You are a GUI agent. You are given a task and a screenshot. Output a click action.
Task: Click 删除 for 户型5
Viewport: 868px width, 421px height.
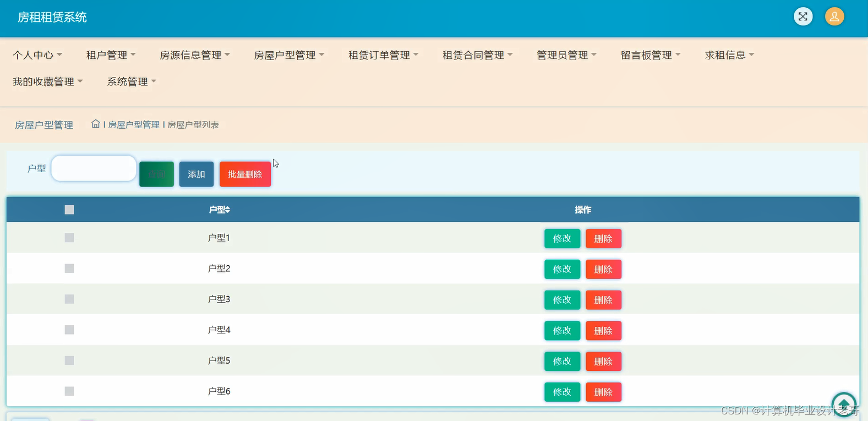pos(603,361)
